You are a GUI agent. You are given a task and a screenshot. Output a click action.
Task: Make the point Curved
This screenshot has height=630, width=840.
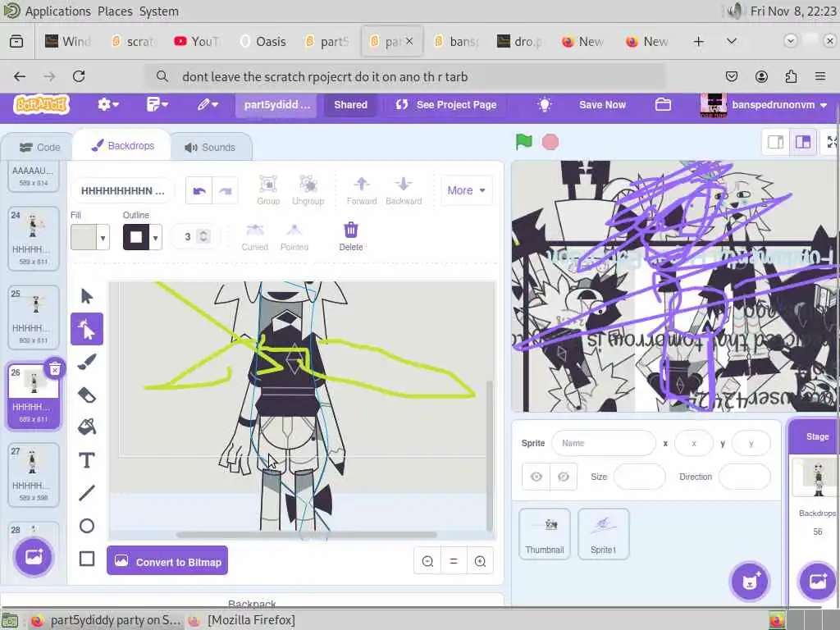[x=254, y=237]
